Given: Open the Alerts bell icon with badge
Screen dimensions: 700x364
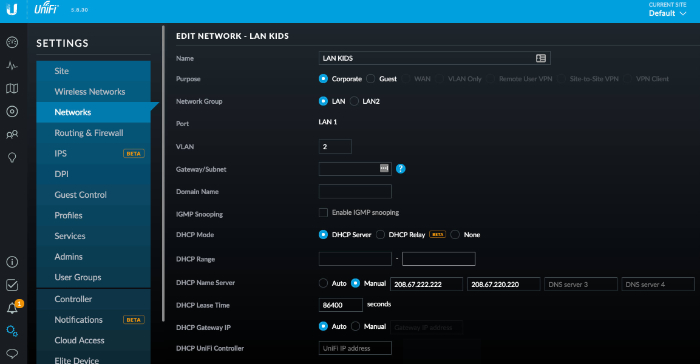Looking at the screenshot, I should point(13,307).
